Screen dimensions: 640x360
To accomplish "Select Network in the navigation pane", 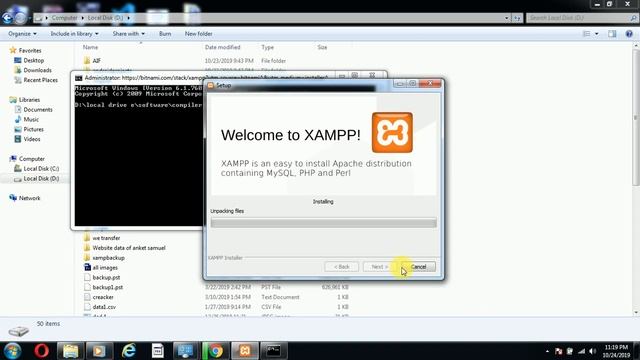I will tap(29, 198).
